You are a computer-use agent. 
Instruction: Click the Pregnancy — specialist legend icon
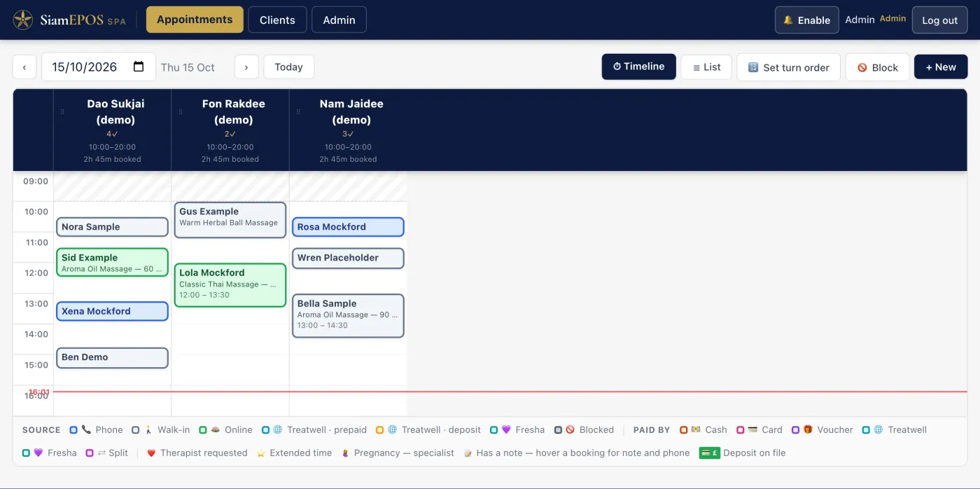[344, 453]
